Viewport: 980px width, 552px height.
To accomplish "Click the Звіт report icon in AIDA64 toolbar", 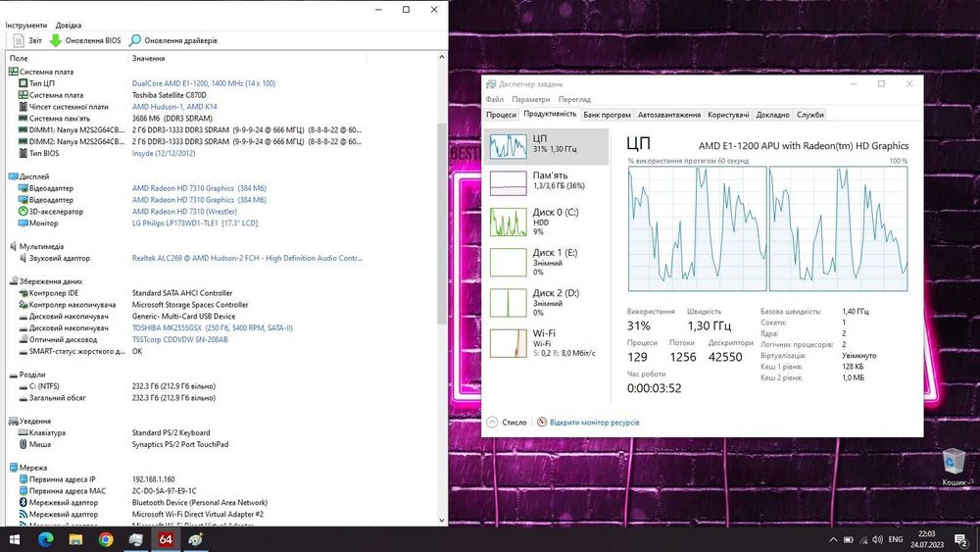I will click(19, 40).
